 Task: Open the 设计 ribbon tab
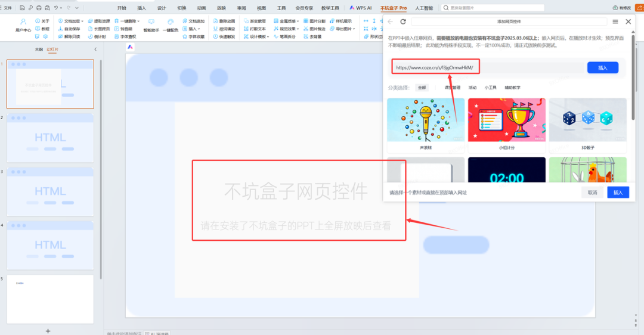pyautogui.click(x=162, y=8)
